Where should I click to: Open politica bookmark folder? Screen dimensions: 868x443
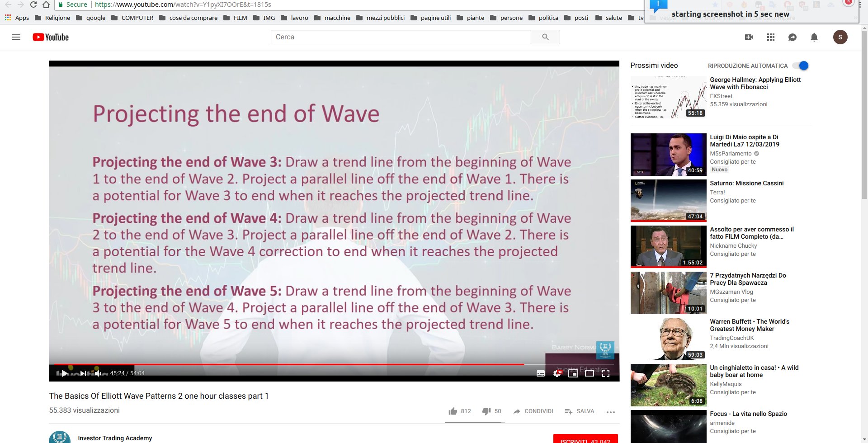(543, 18)
